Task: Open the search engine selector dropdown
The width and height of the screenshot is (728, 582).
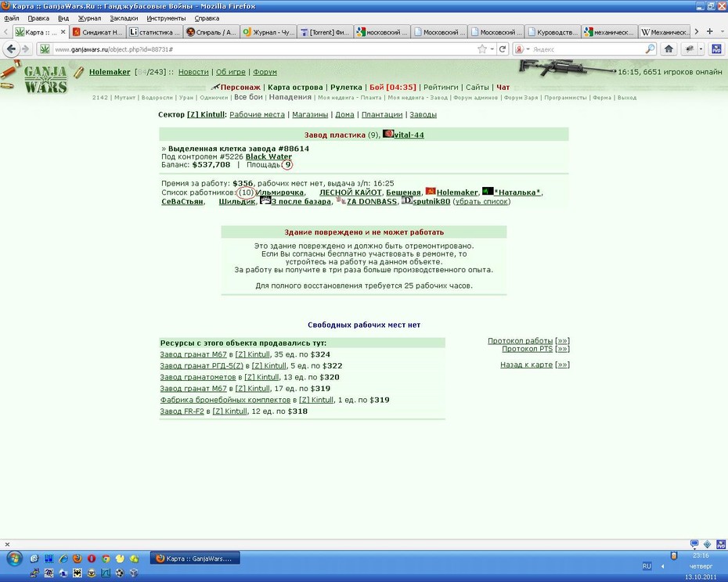Action: 528,48
